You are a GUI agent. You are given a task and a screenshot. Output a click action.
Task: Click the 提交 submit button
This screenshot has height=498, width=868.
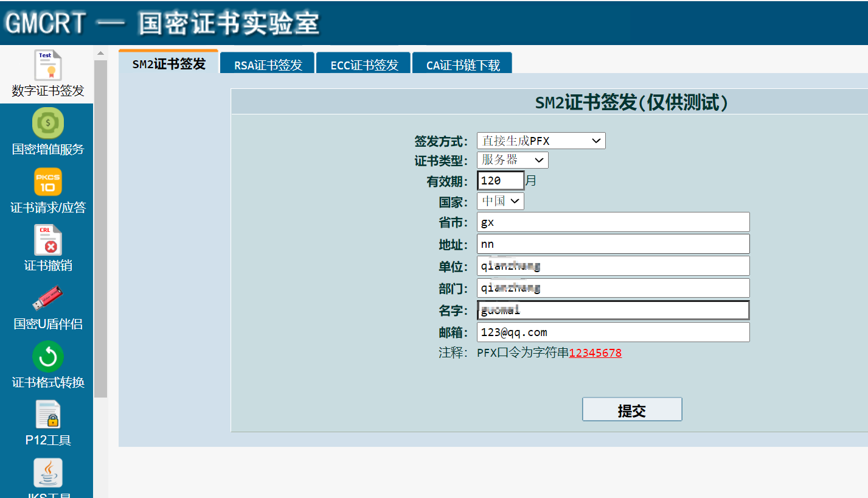631,409
